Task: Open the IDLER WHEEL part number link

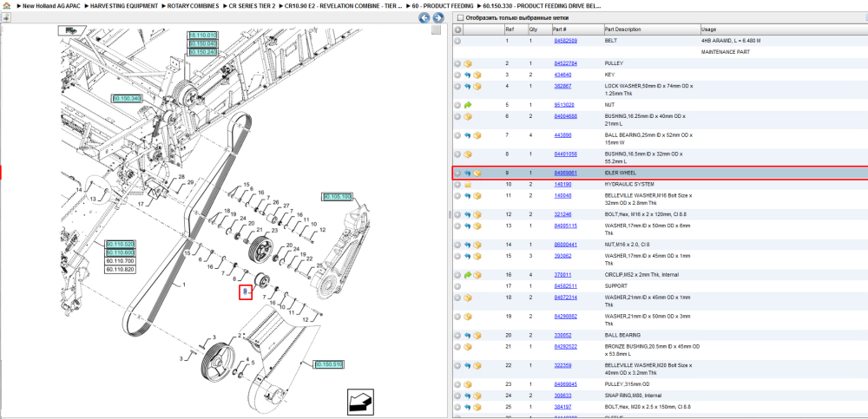Action: tap(566, 173)
